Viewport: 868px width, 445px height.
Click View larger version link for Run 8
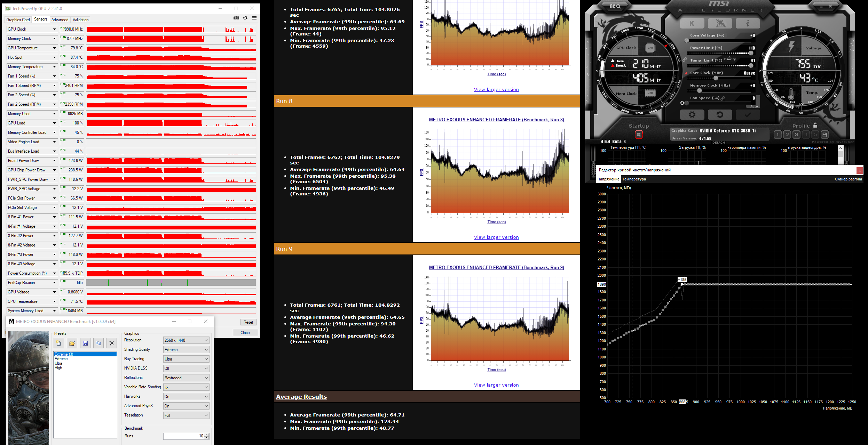pos(496,237)
